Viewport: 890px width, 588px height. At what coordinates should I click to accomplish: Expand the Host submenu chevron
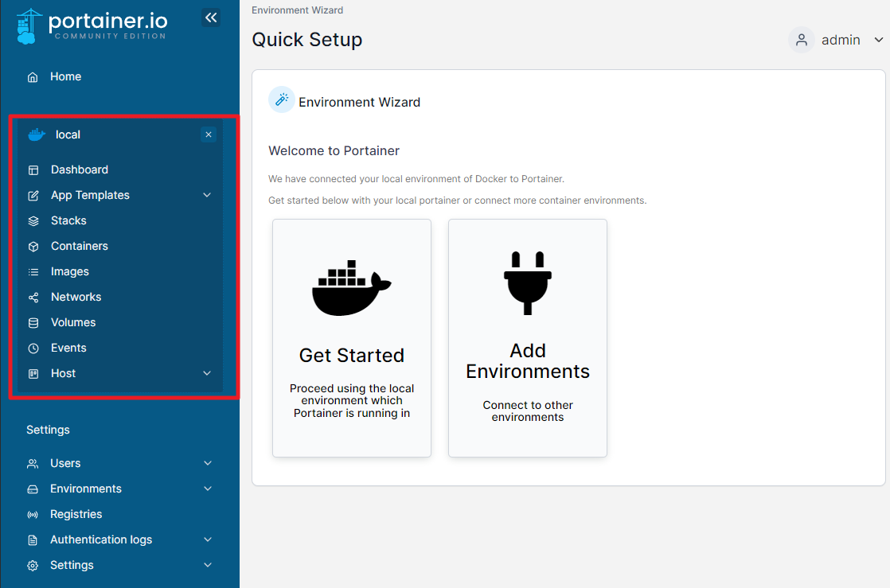(207, 373)
